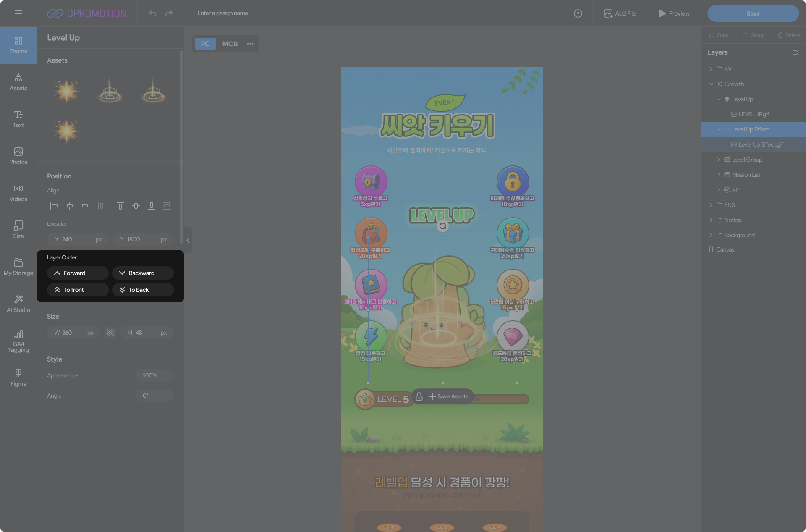
Task: Click Copy in the layers toolbar
Action: pos(719,35)
